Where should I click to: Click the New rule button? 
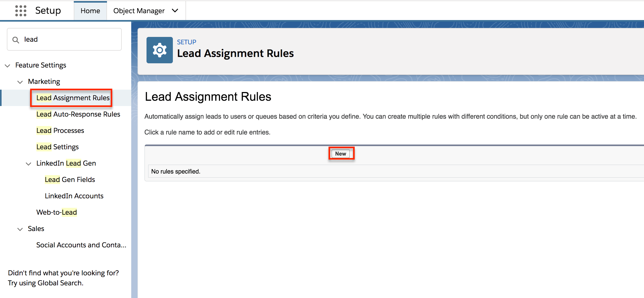(341, 153)
